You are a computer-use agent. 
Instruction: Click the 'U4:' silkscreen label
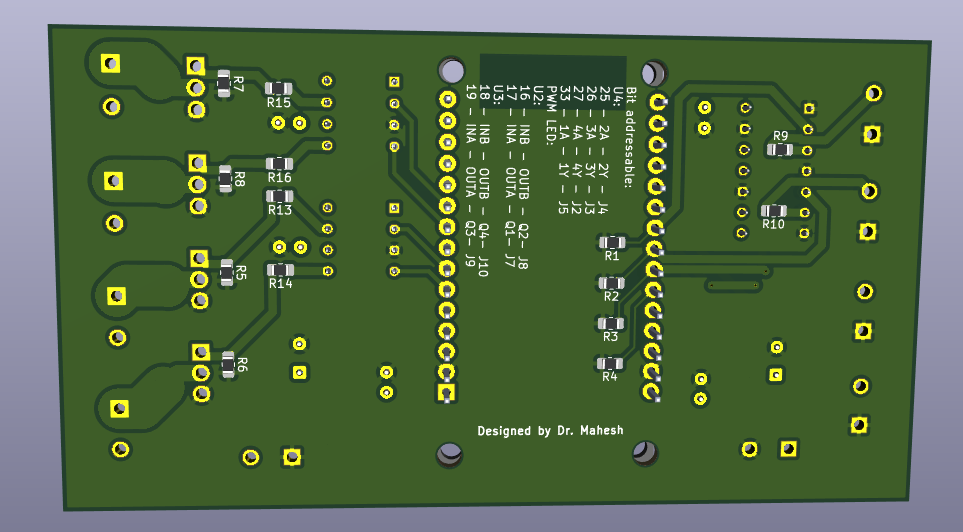[x=618, y=95]
